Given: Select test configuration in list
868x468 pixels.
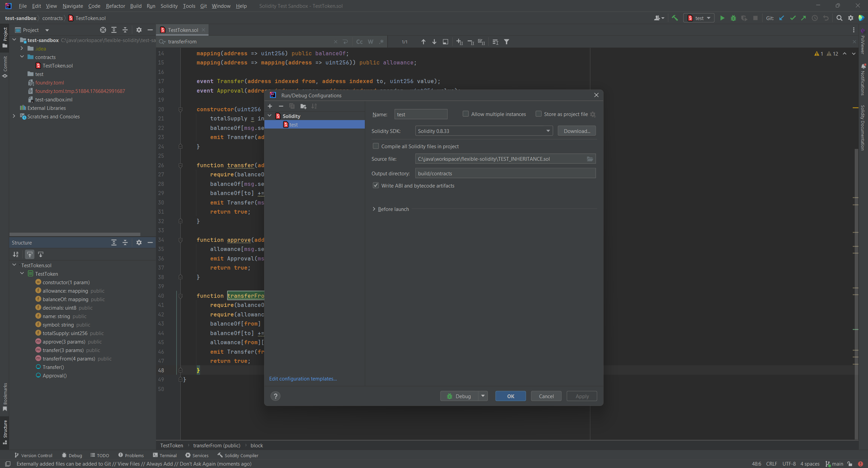Looking at the screenshot, I should (x=314, y=125).
